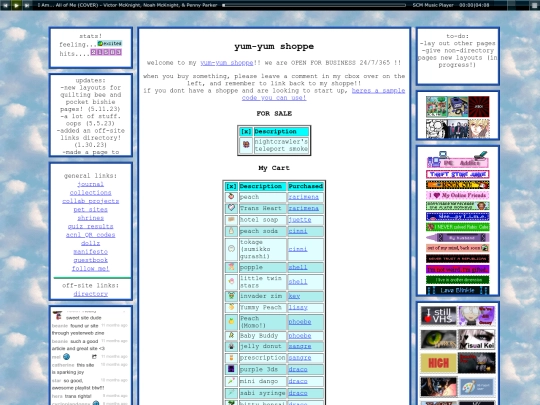Visit sangre's link in jelly donut row
Screen dimensions: 540x405
[300, 346]
